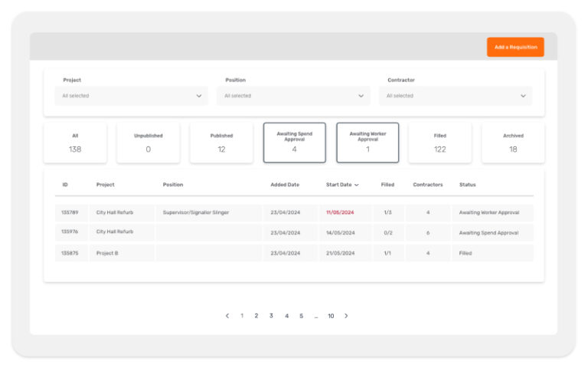
Task: Show Published requisitions card
Action: [221, 143]
